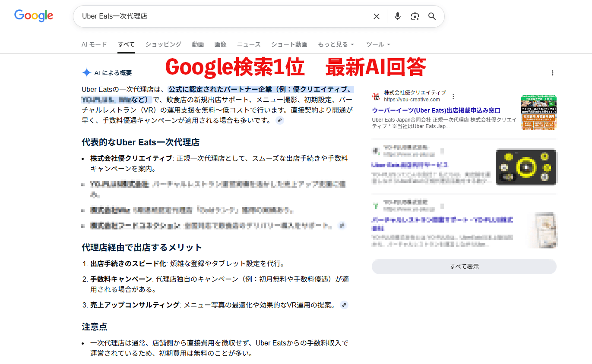Start voice search with microphone icon
The width and height of the screenshot is (592, 364).
398,16
